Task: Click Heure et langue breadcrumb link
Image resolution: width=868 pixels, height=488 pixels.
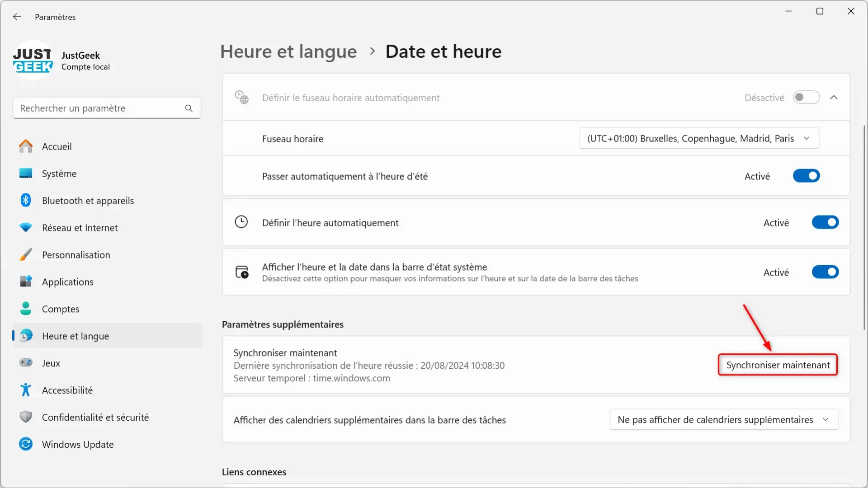Action: (288, 52)
